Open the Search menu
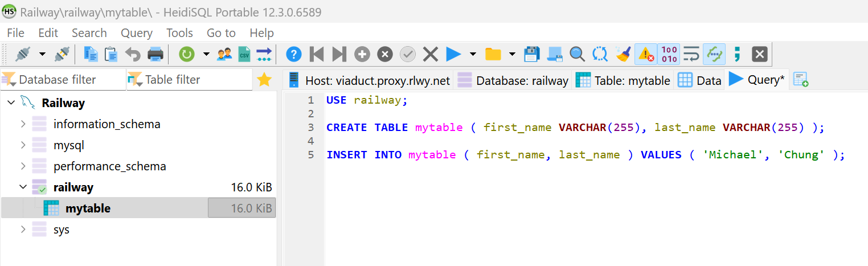This screenshot has width=868, height=266. 89,33
